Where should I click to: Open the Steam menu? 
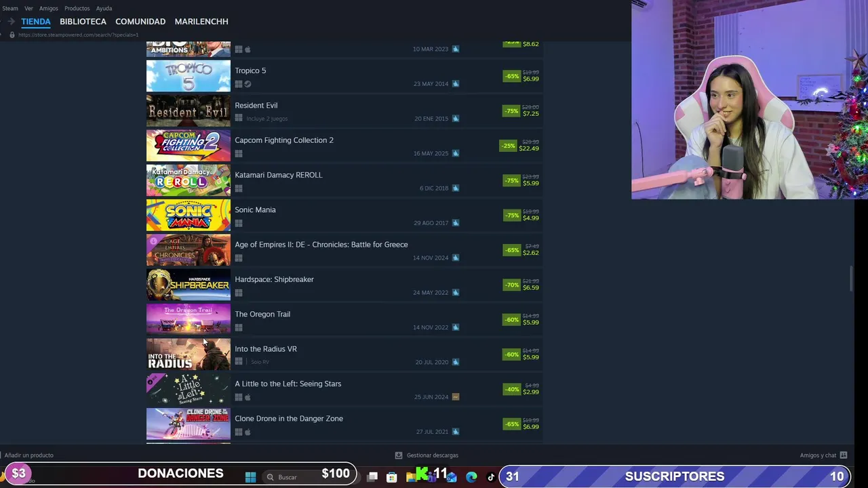click(x=10, y=8)
